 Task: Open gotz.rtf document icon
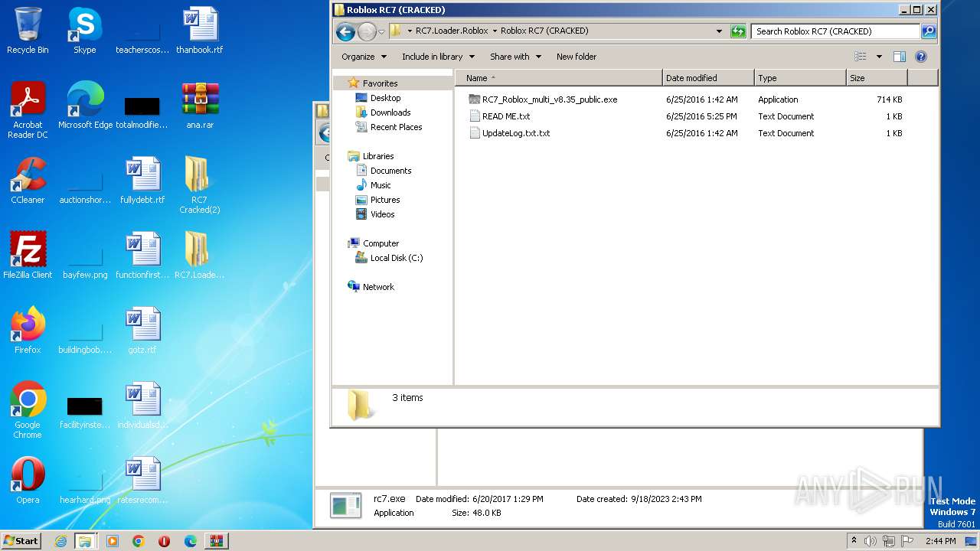click(x=142, y=331)
